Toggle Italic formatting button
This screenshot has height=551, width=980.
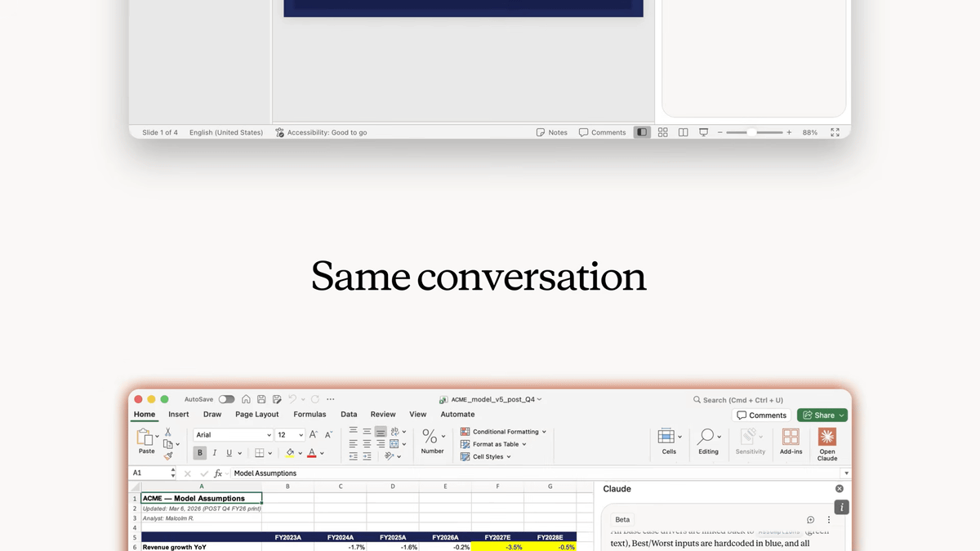(x=215, y=453)
